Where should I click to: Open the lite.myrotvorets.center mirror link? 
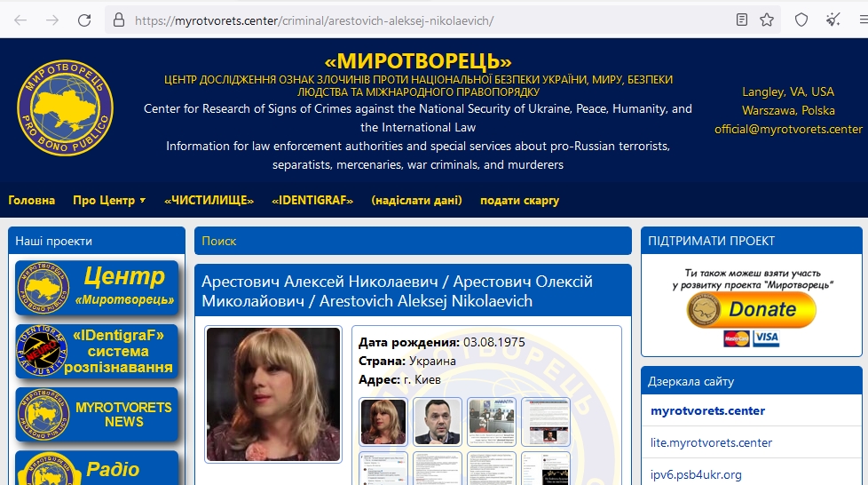click(x=711, y=442)
